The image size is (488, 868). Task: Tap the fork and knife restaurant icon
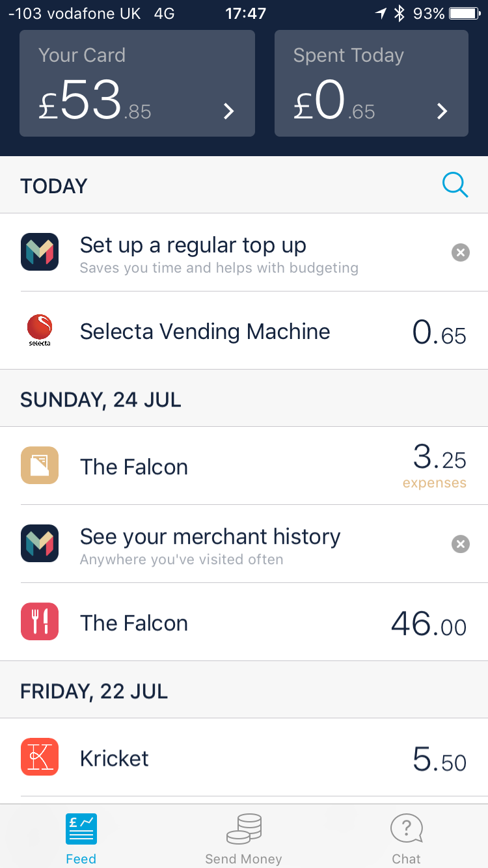click(40, 621)
